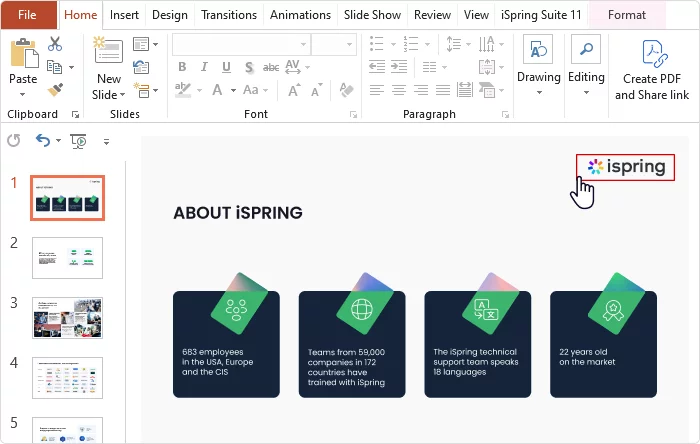Switch to the Insert tab
This screenshot has height=444, width=700.
(124, 15)
